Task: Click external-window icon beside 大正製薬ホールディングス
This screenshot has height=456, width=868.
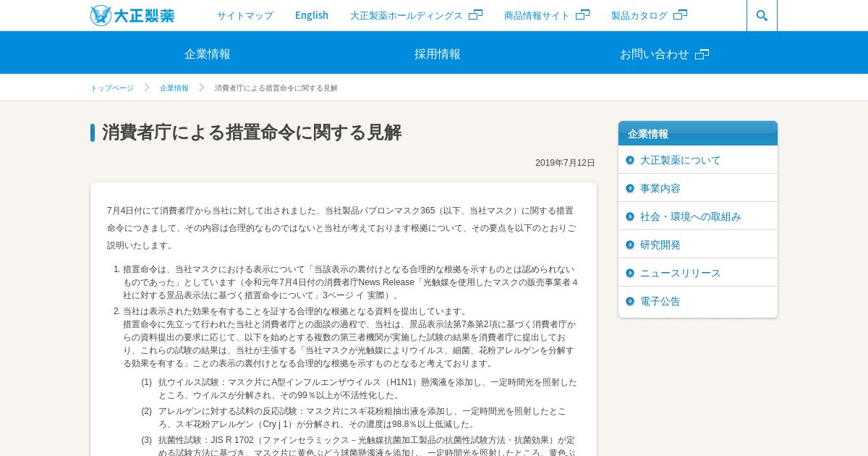Action: [475, 14]
